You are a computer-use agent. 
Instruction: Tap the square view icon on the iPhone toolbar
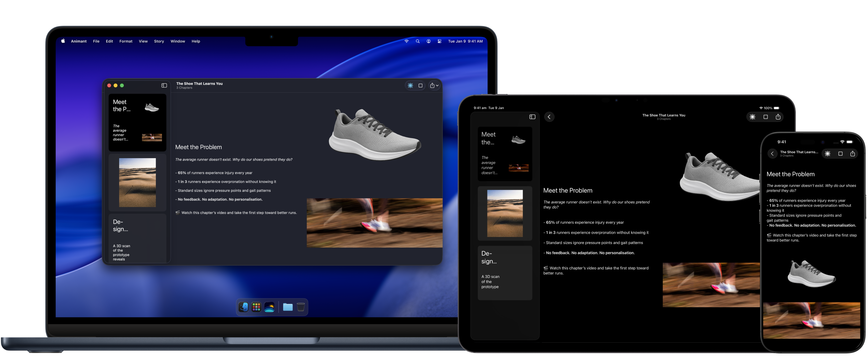[840, 154]
